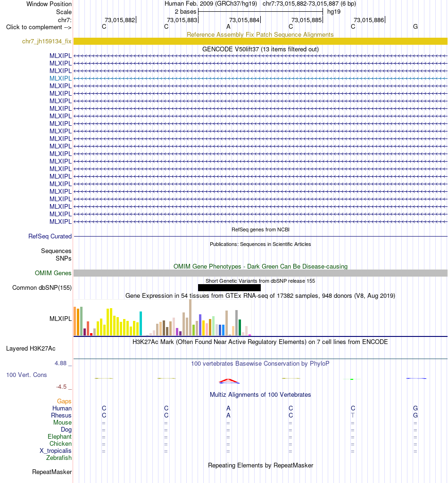The width and height of the screenshot is (448, 483).
Task: Open the light blue highlighted MLXIPL transcript label
Action: click(x=60, y=78)
